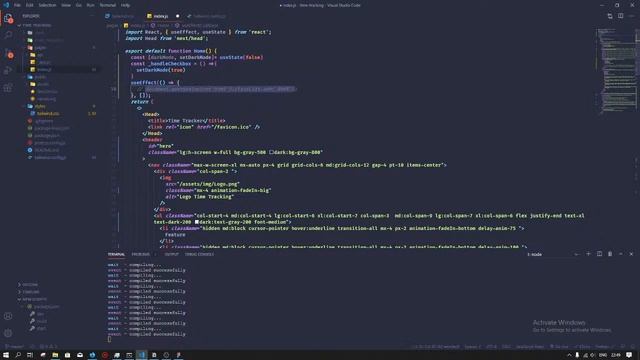The height and width of the screenshot is (360, 640).
Task: Open the Terminal menu
Action: (x=108, y=5)
